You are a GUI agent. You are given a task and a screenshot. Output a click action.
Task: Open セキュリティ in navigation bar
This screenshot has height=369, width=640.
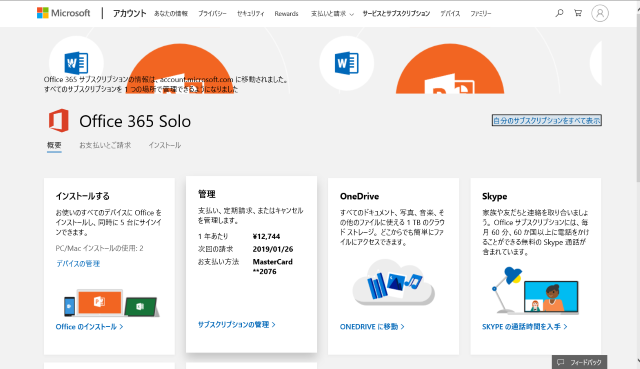pos(251,13)
